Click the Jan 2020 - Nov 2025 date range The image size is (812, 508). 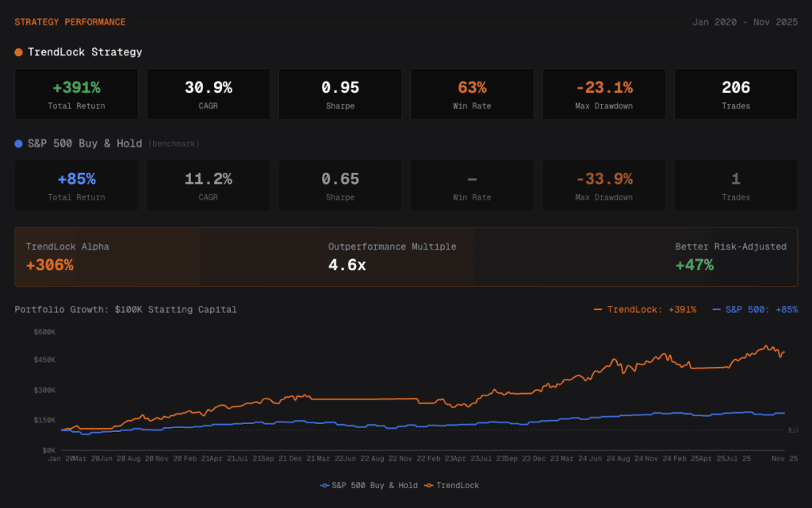click(745, 22)
